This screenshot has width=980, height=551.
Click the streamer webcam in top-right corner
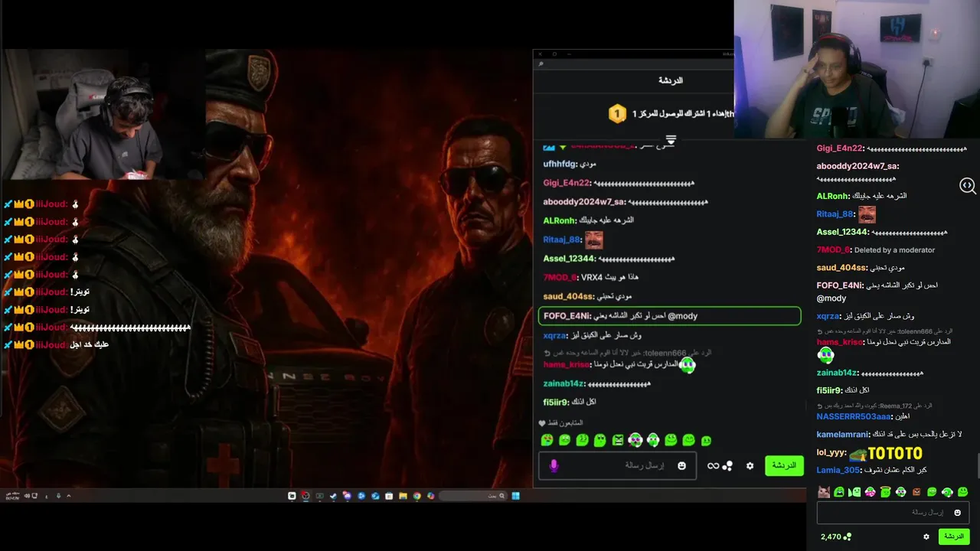857,70
